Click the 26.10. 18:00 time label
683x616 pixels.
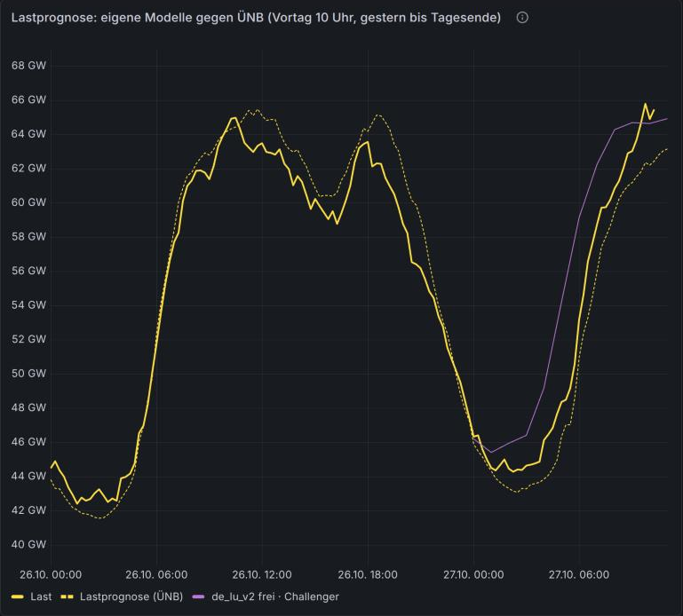coord(368,574)
